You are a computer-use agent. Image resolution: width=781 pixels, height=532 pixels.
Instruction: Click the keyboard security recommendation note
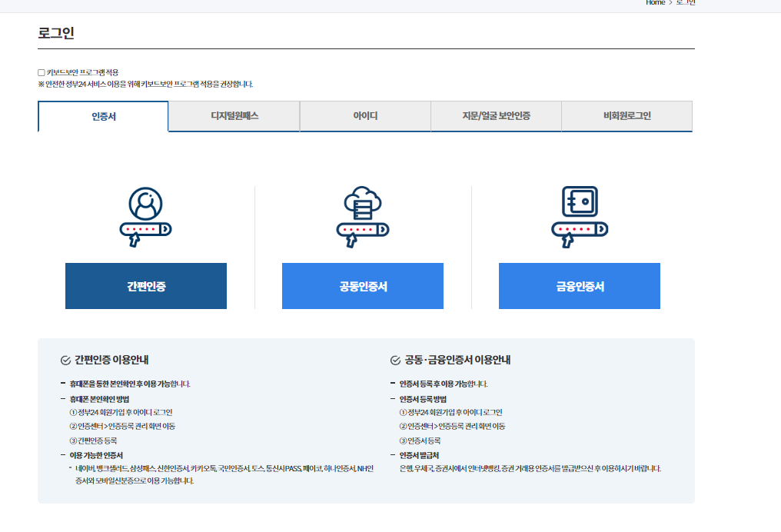click(145, 85)
